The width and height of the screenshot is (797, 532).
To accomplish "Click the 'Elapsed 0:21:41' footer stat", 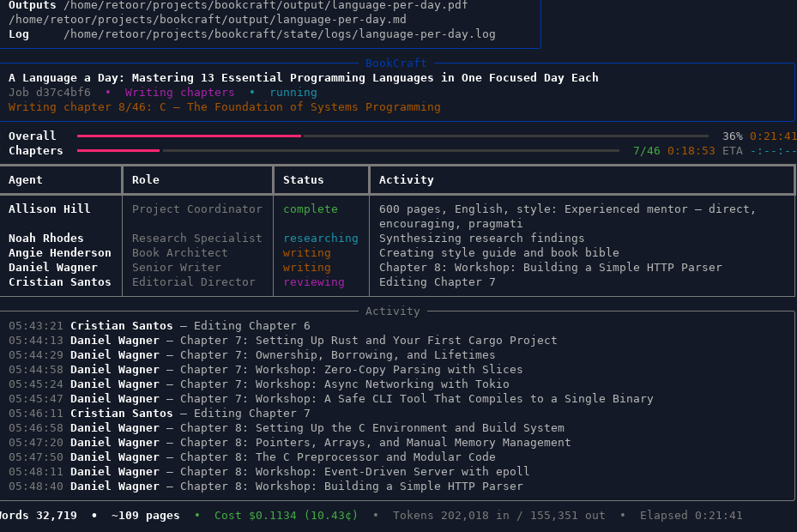I will pyautogui.click(x=691, y=516).
